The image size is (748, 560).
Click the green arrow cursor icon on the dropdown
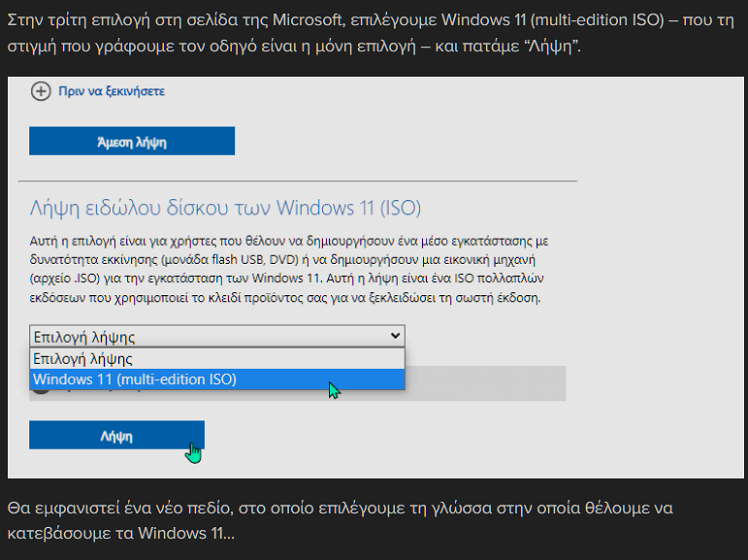point(334,390)
